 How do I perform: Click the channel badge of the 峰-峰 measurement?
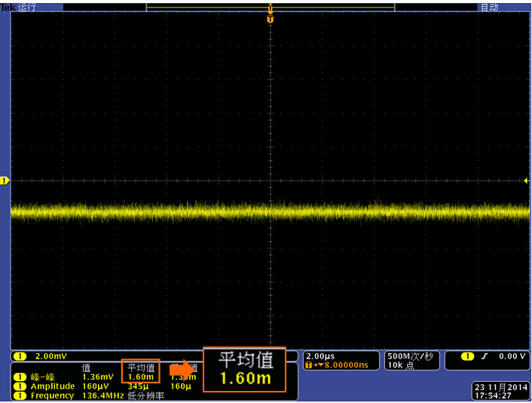[x=20, y=377]
